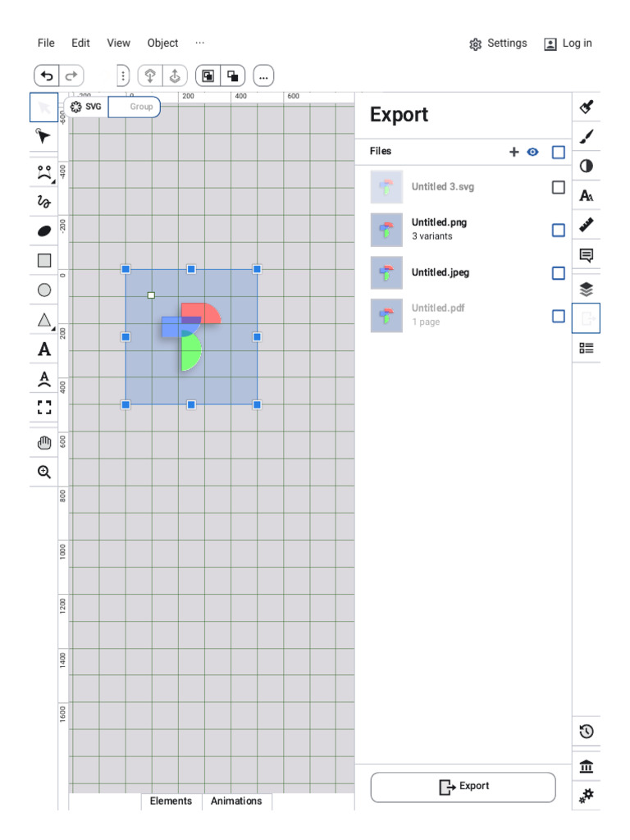Select the arrow select tool

pos(44,107)
